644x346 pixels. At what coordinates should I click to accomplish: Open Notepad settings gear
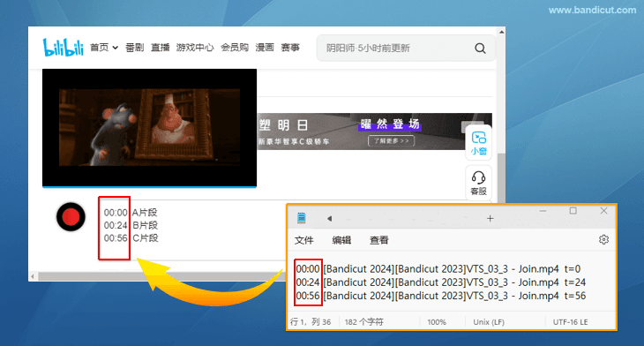tap(603, 239)
